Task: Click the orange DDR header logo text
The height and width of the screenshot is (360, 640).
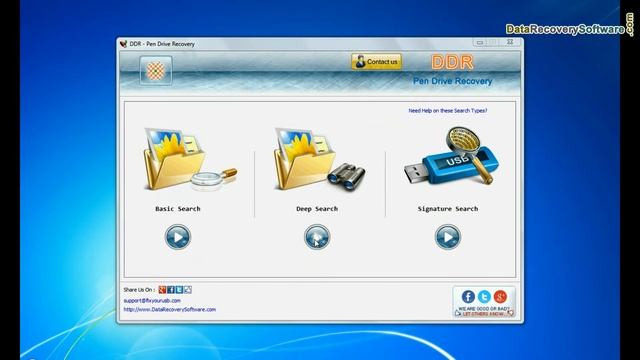Action: coord(452,62)
